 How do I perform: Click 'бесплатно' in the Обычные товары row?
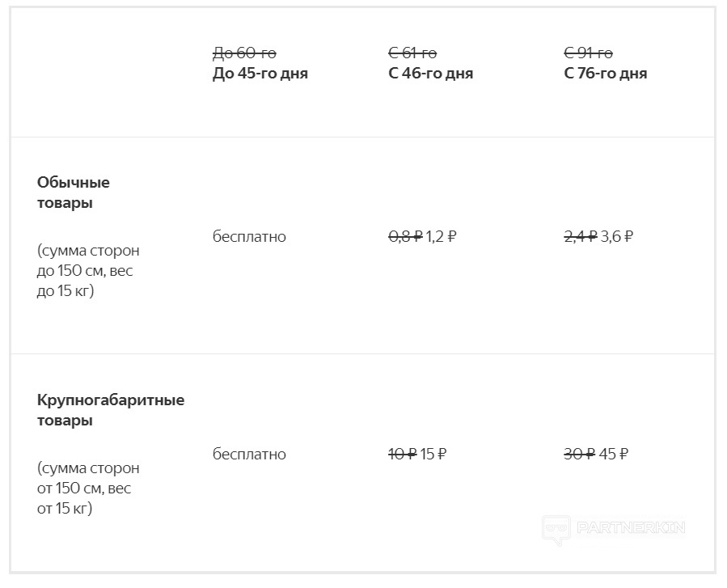249,237
